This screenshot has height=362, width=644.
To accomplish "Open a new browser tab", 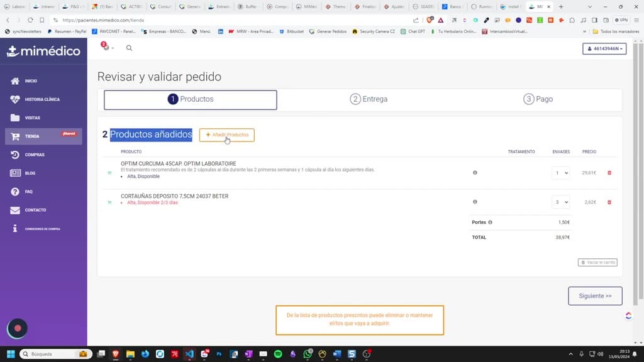I will point(561,6).
